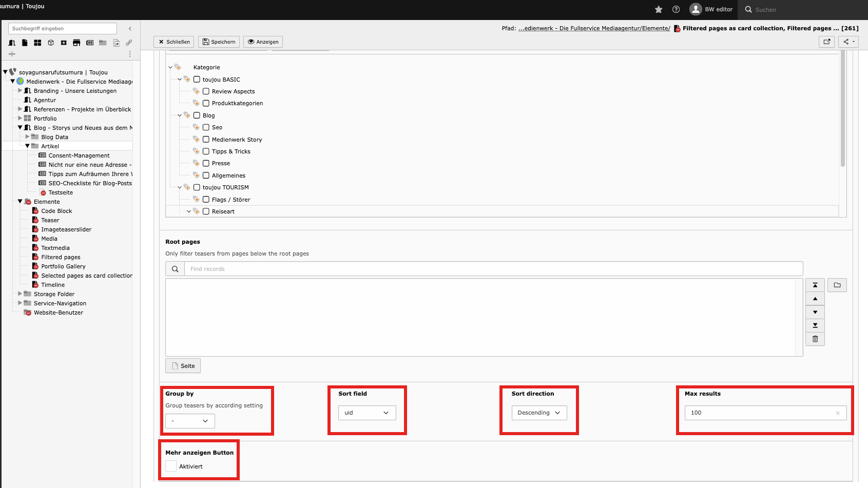The height and width of the screenshot is (488, 868).
Task: Move selected record to top
Action: [815, 285]
